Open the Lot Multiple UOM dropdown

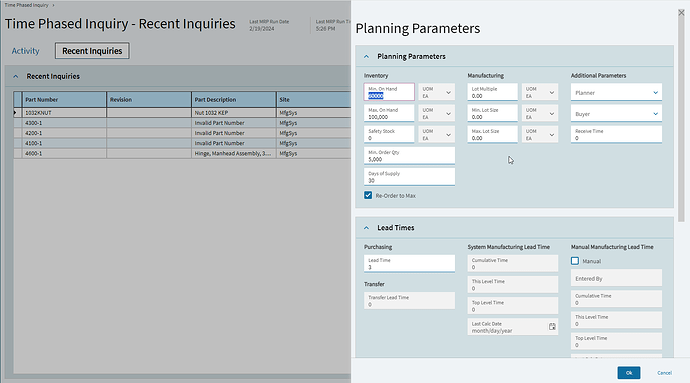[540, 92]
